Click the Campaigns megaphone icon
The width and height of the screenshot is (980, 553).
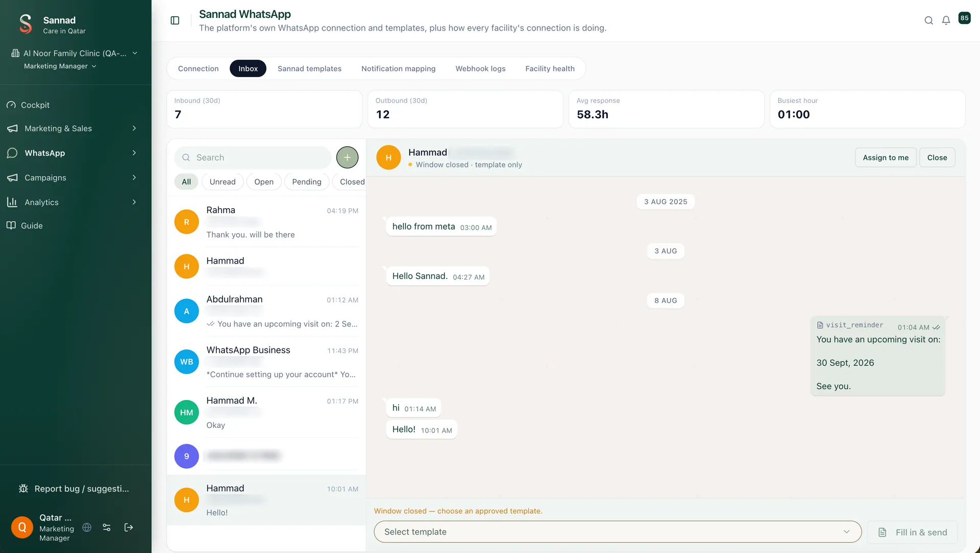pyautogui.click(x=12, y=178)
